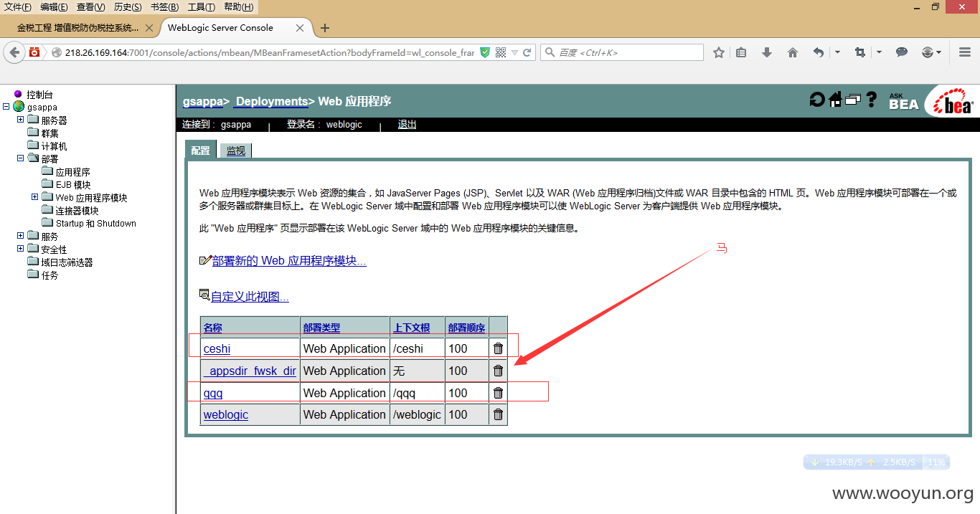Open the qqq application link

213,393
